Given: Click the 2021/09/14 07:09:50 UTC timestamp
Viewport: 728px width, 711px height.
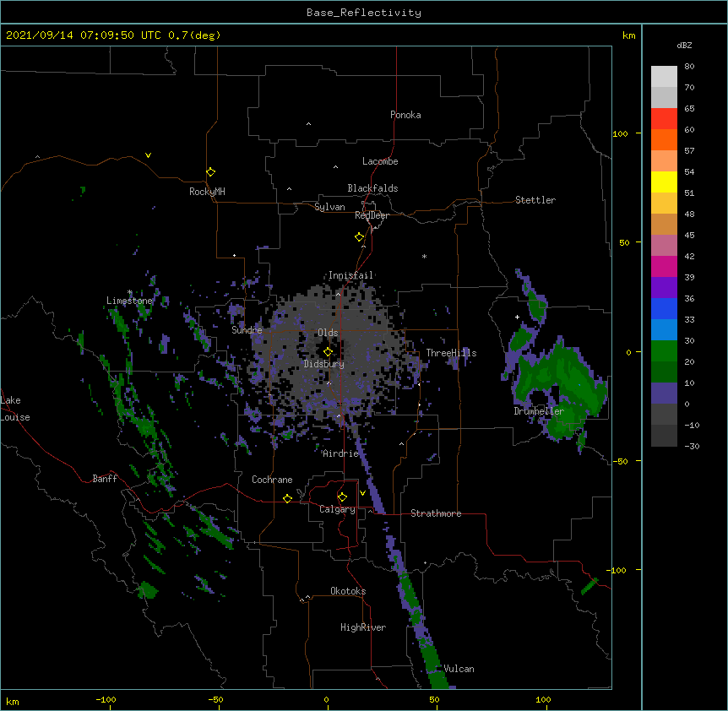Looking at the screenshot, I should coord(84,35).
